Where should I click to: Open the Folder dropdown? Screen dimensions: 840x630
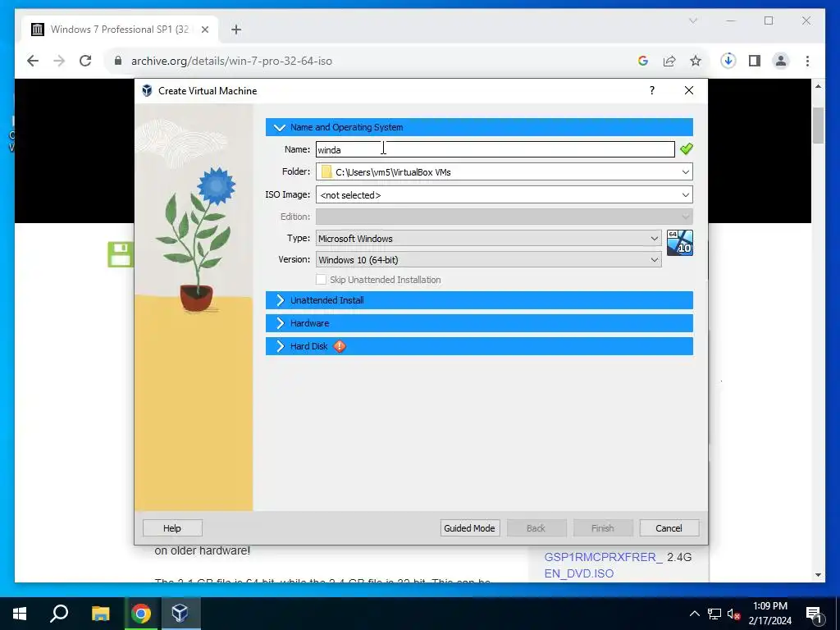[x=685, y=172]
